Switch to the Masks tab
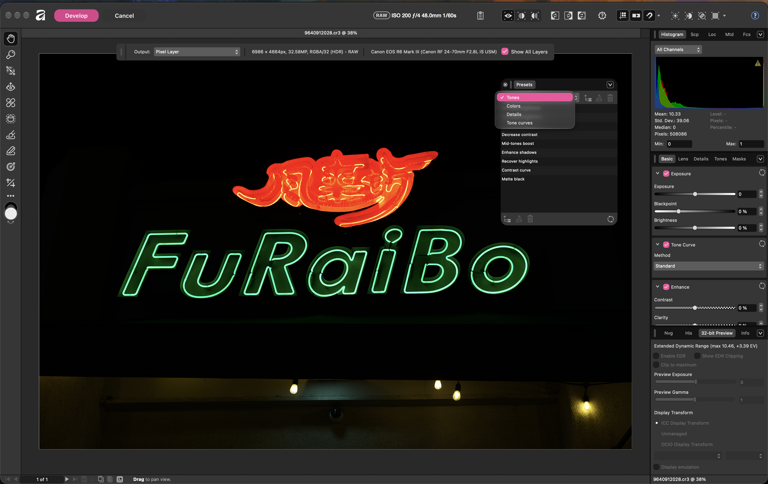Viewport: 768px width, 484px height. click(739, 159)
